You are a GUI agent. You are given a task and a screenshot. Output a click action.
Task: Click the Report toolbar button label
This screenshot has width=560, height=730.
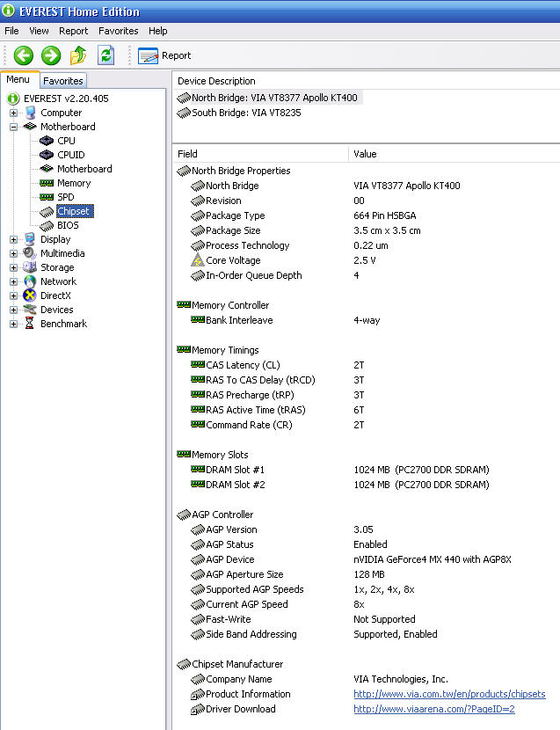(x=176, y=55)
